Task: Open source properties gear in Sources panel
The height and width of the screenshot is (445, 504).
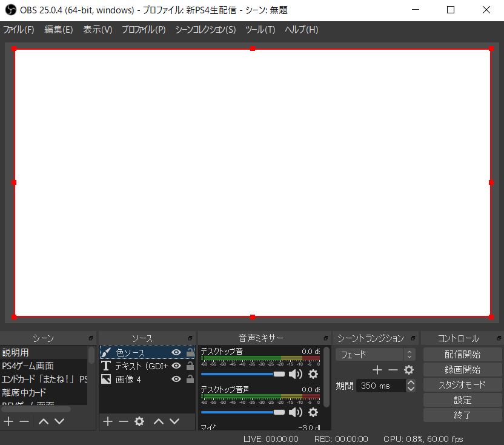Action: coord(139,421)
